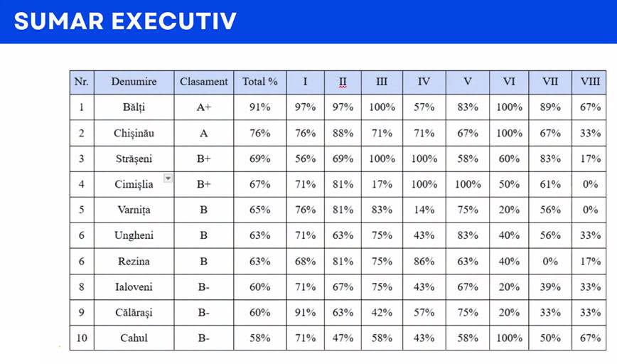Select the SUMAR EXECUTIV title text

click(125, 21)
